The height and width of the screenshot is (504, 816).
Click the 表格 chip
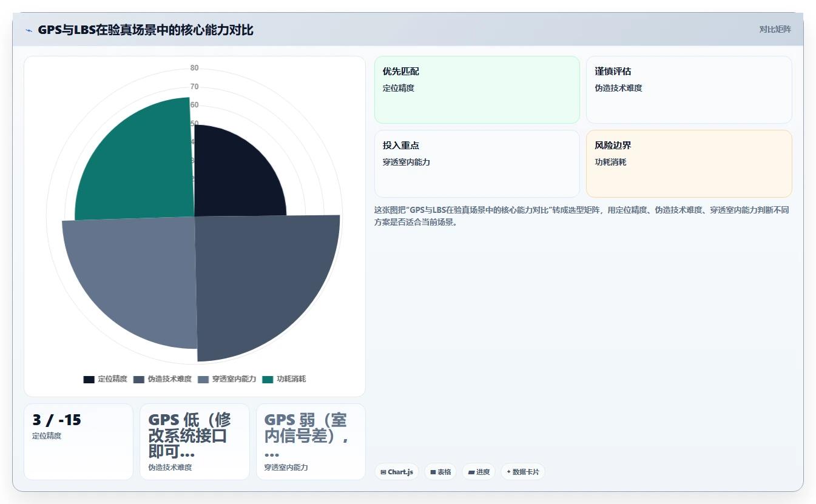point(440,472)
